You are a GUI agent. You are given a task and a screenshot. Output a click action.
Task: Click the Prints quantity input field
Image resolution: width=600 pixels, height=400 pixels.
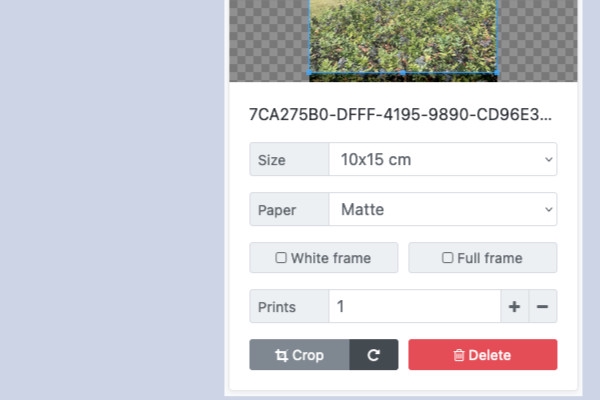[x=415, y=306]
